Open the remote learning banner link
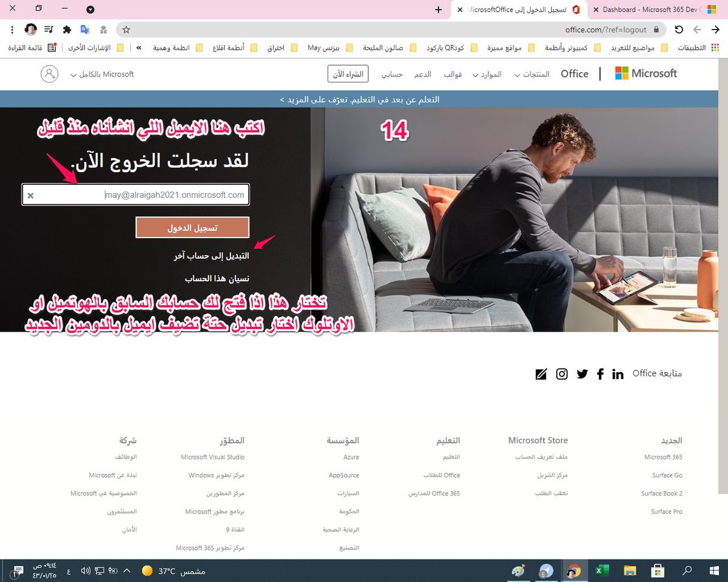 (359, 99)
